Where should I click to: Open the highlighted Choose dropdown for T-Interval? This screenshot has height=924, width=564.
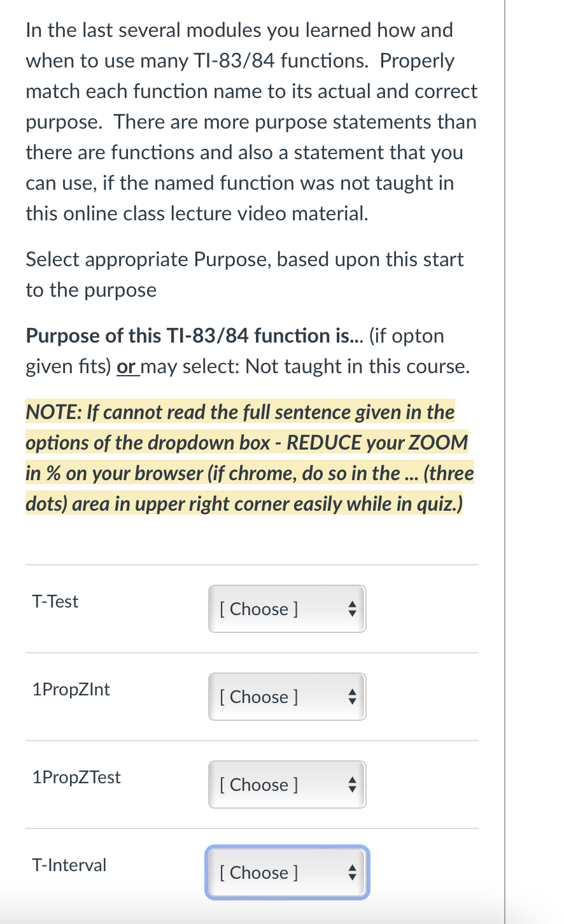pos(280,872)
